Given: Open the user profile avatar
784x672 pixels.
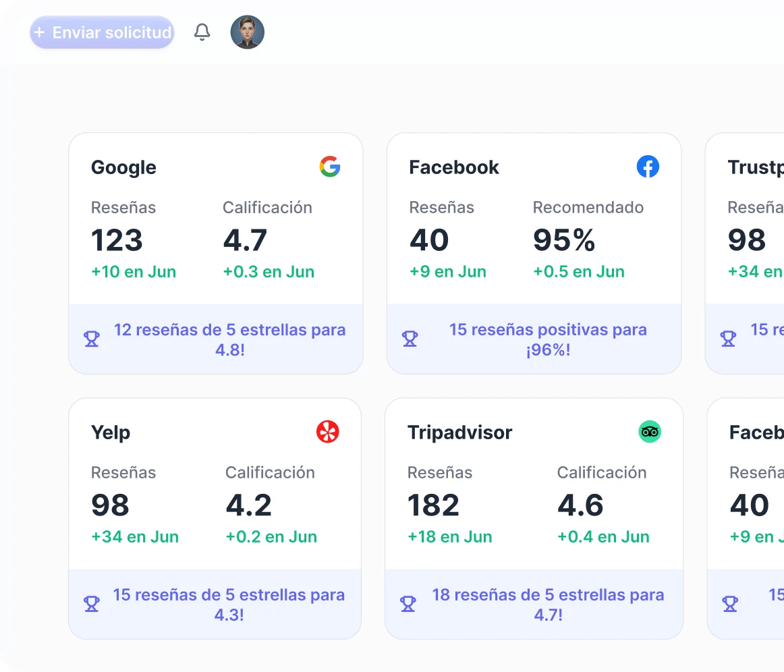Looking at the screenshot, I should click(247, 32).
